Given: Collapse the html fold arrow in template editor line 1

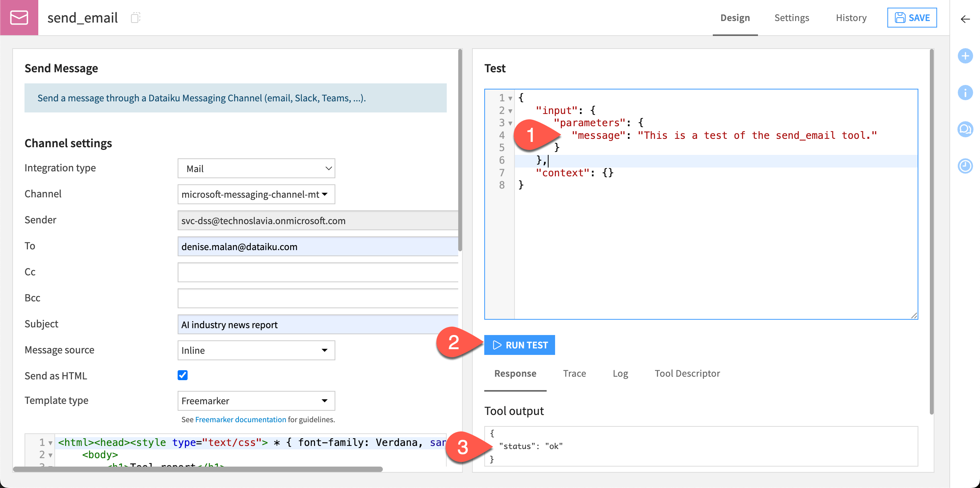Looking at the screenshot, I should (50, 443).
